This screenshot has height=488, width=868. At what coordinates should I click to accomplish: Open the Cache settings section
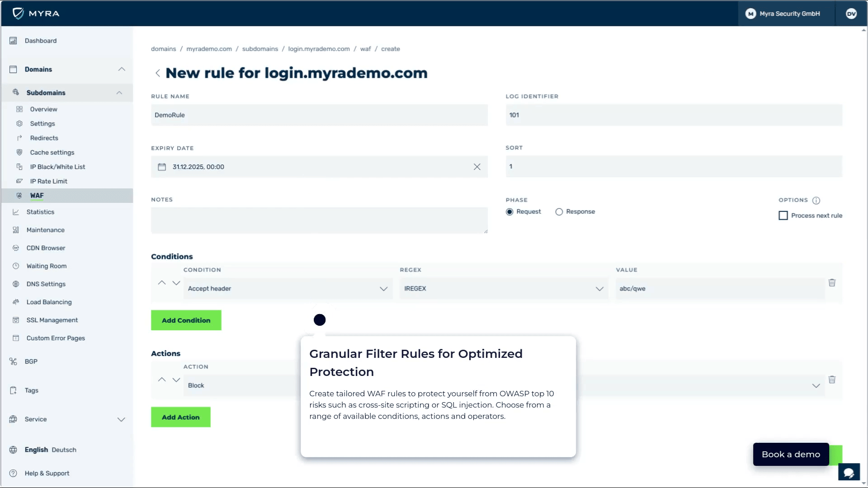click(52, 152)
